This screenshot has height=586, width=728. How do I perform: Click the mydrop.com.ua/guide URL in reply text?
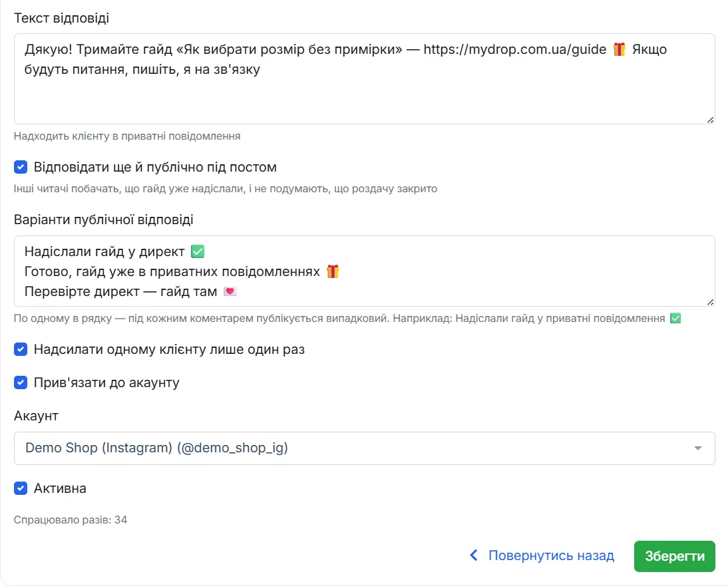[x=515, y=49]
